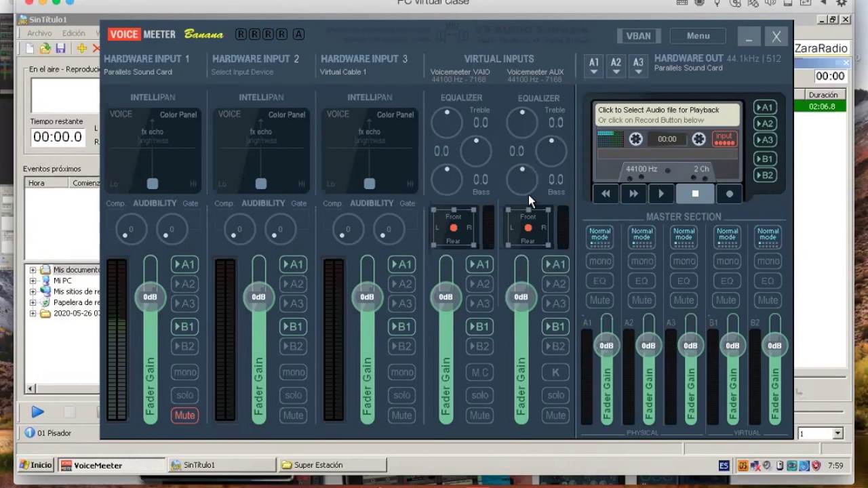Viewport: 868px width, 488px height.
Task: Change Virtual Cable 1 on Hardware Input 3
Action: (x=343, y=72)
